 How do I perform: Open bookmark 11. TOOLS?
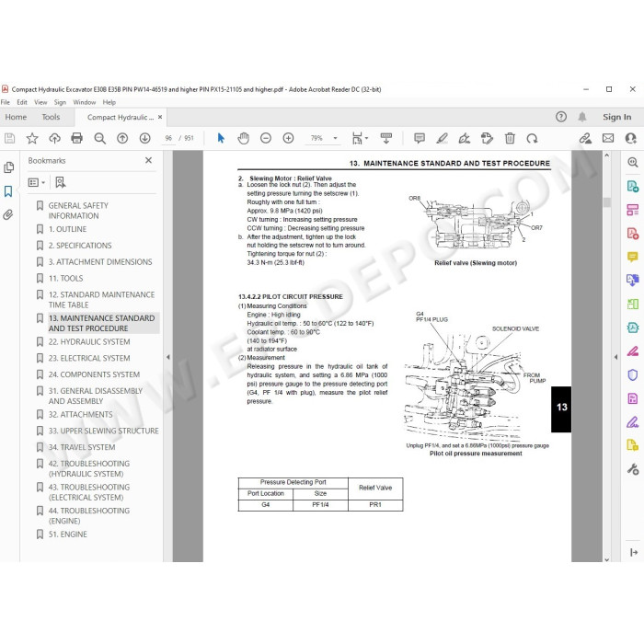tap(65, 279)
